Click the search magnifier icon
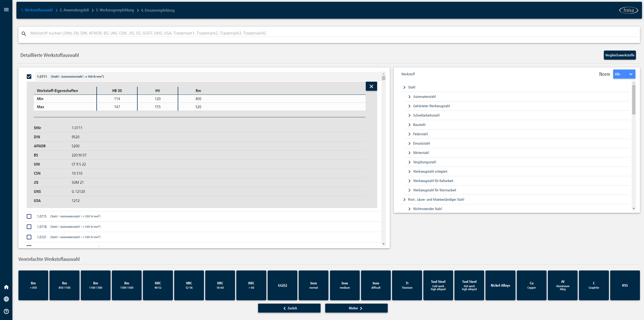Screen dimensions: 644x320 pyautogui.click(x=24, y=33)
